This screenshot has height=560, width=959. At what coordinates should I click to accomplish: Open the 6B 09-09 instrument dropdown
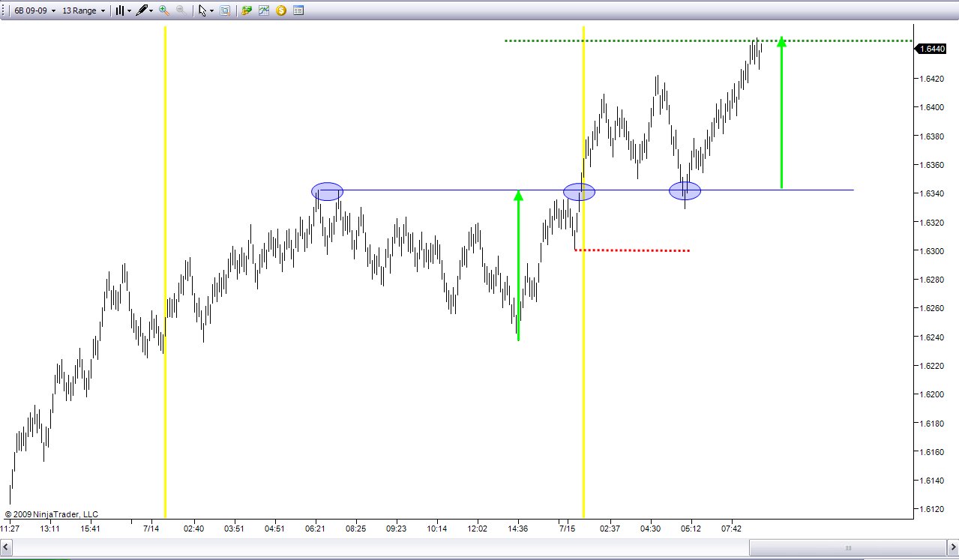[x=34, y=10]
